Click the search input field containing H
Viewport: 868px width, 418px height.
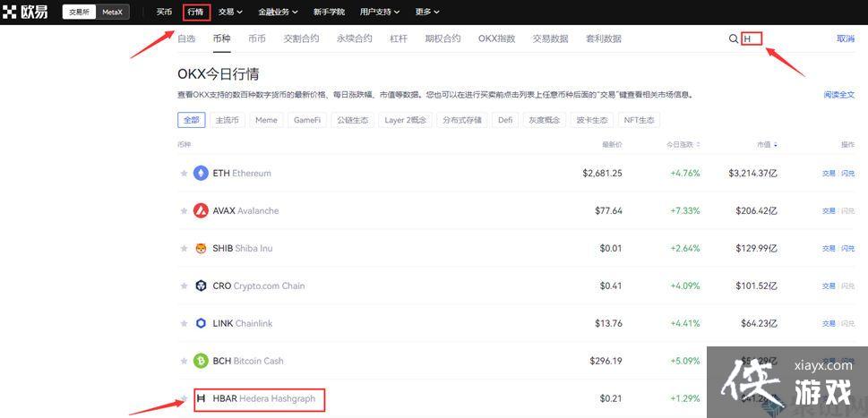click(752, 39)
